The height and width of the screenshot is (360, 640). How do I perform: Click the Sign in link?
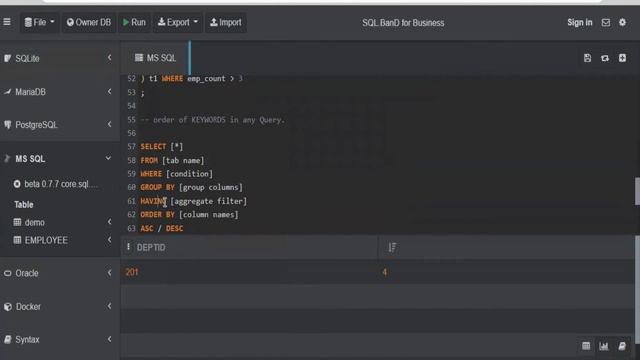click(x=579, y=22)
